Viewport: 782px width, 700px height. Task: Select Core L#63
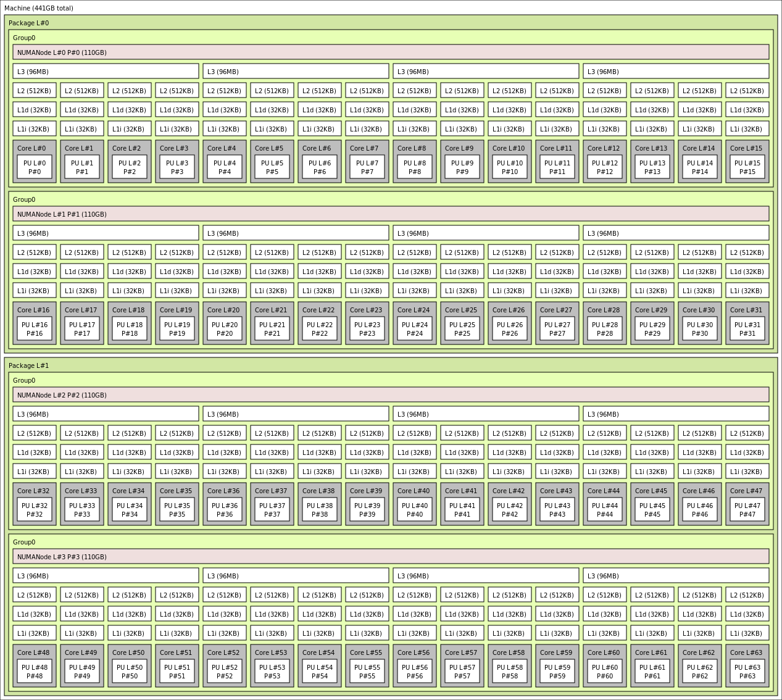tap(747, 652)
